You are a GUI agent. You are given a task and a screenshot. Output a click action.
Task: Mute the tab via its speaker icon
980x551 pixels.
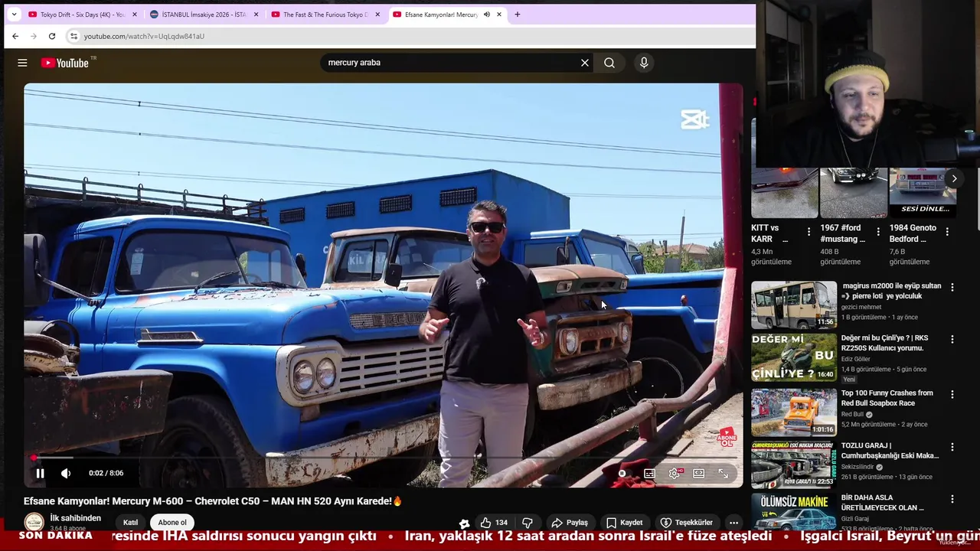[487, 15]
